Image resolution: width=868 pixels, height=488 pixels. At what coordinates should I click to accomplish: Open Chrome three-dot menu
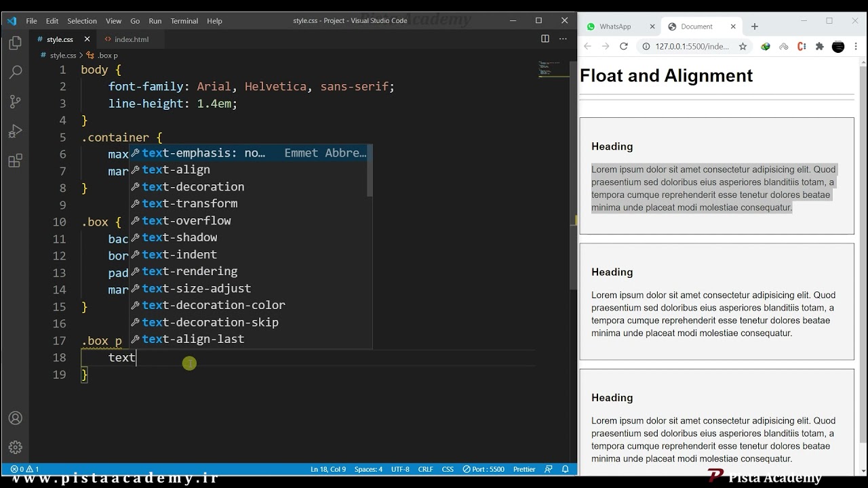[x=856, y=47]
